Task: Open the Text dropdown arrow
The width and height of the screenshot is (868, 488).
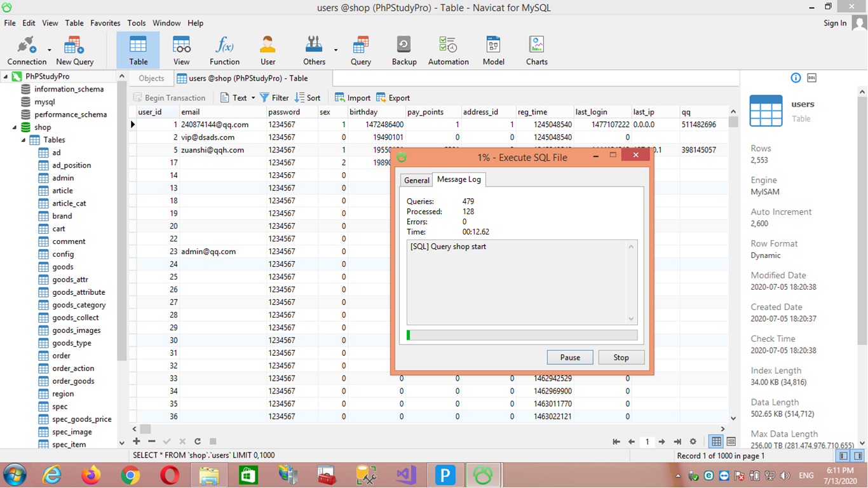Action: point(253,98)
